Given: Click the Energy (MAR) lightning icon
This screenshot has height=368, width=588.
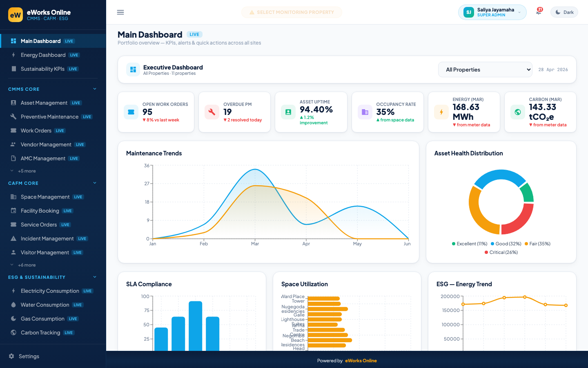Looking at the screenshot, I should [441, 112].
